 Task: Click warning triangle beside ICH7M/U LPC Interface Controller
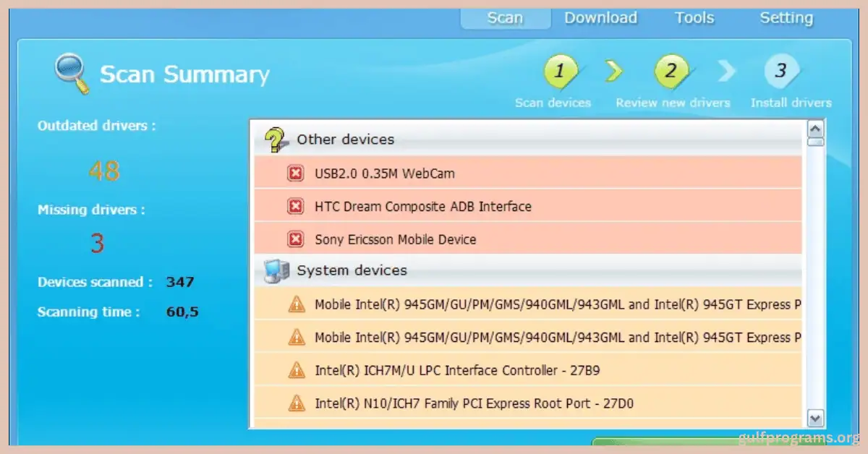(296, 371)
